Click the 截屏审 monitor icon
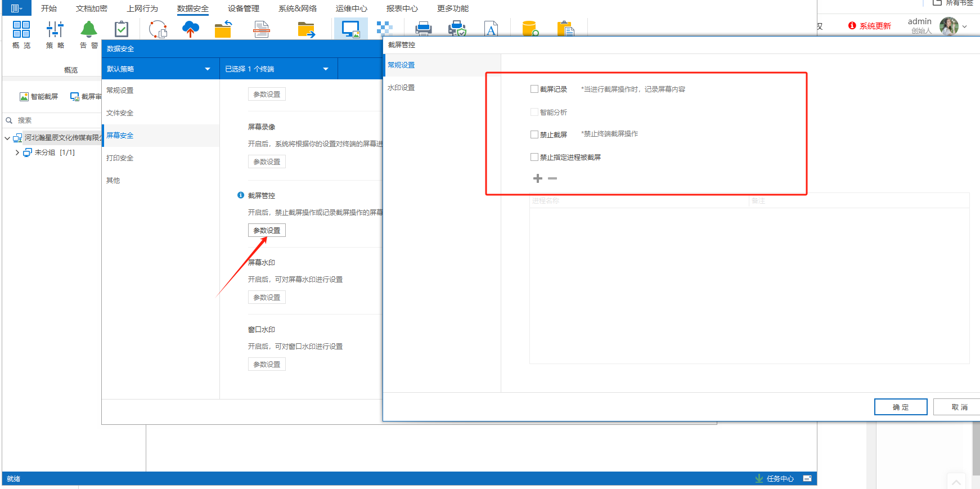The image size is (980, 489). click(75, 97)
